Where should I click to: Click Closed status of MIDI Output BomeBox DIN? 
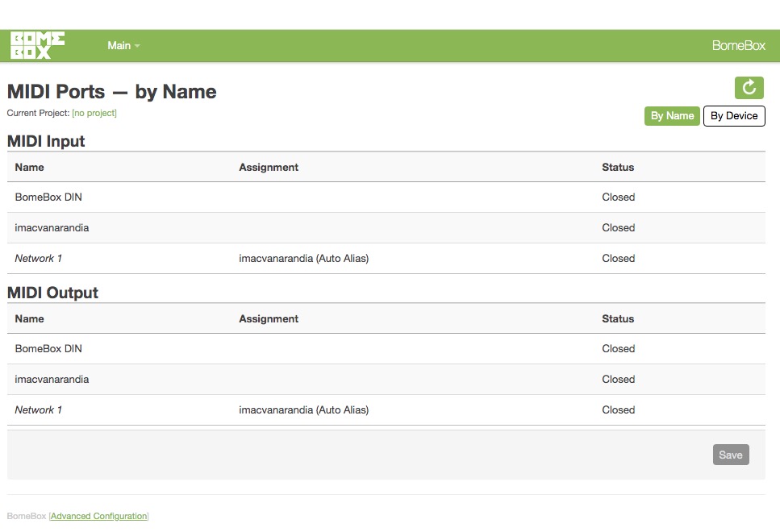point(619,348)
